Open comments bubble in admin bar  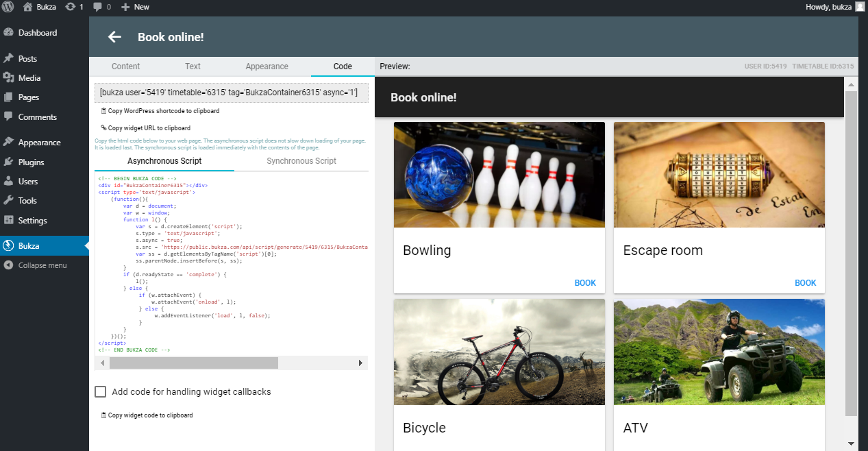tap(102, 7)
